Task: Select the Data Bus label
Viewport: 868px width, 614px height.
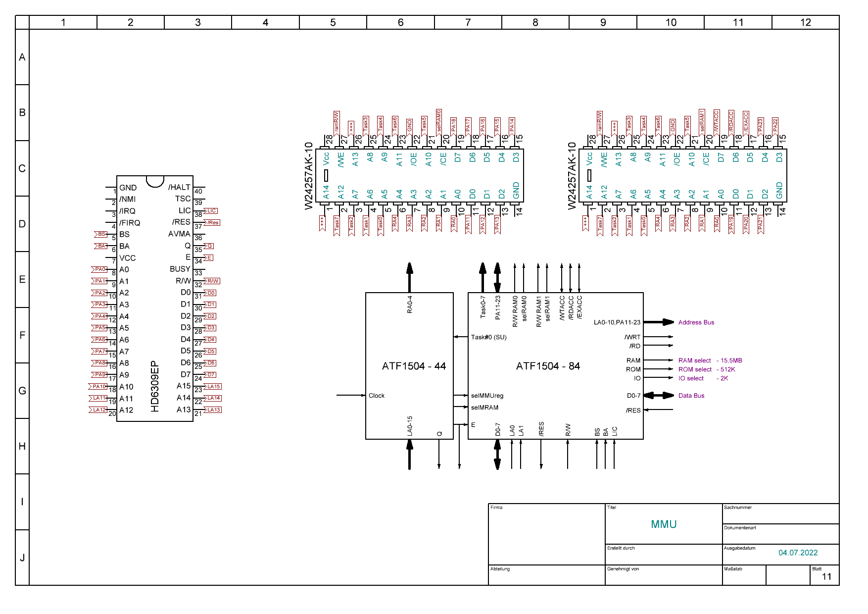Action: (691, 396)
